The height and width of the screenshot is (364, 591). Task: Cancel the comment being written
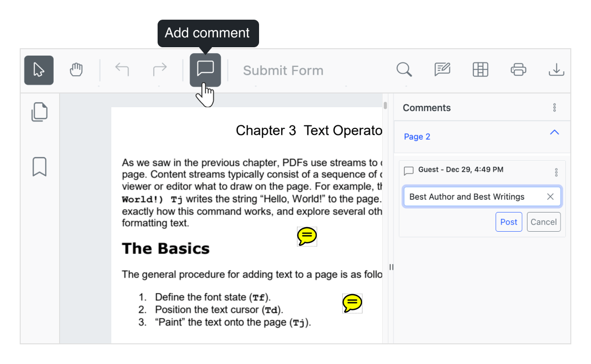coord(544,222)
